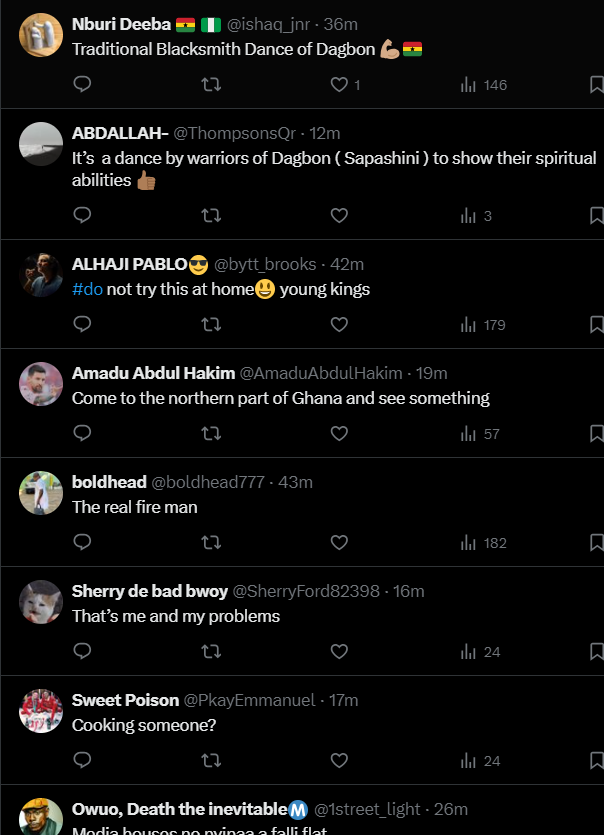
Task: Bookmark Amadu Abdul Hakim's tweet
Action: [x=596, y=433]
